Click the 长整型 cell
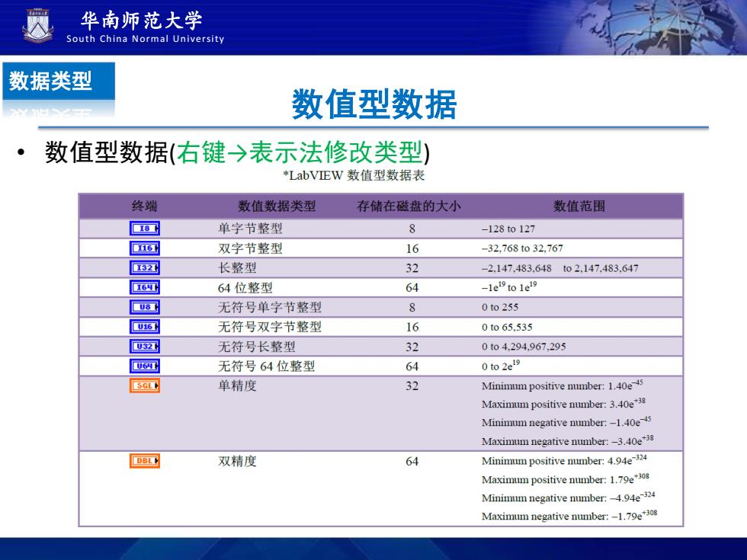The height and width of the screenshot is (560, 747). (237, 267)
